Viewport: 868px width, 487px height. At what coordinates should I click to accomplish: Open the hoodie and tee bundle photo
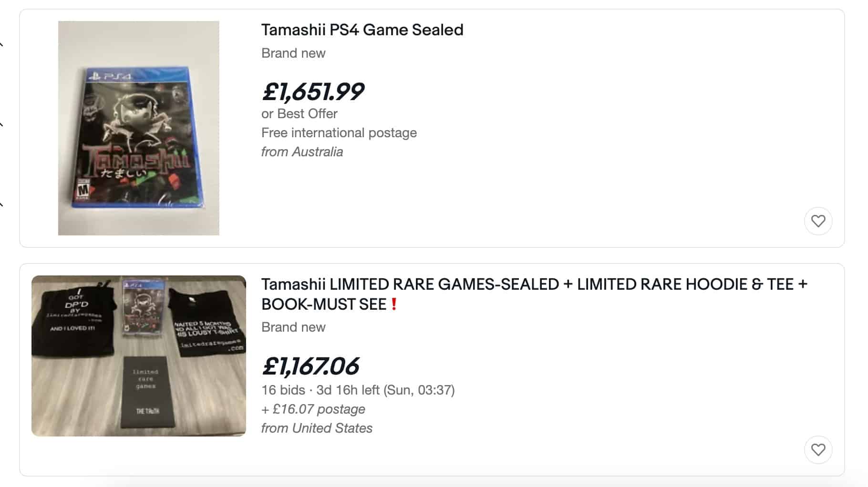pyautogui.click(x=138, y=355)
